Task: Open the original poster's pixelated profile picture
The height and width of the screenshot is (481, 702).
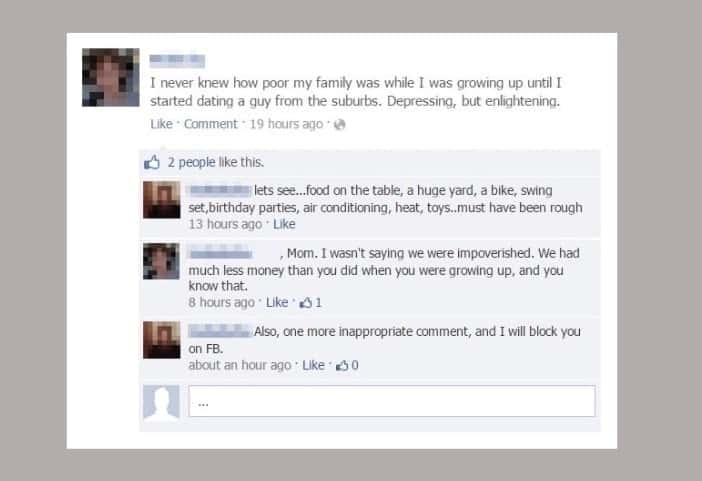Action: [111, 77]
